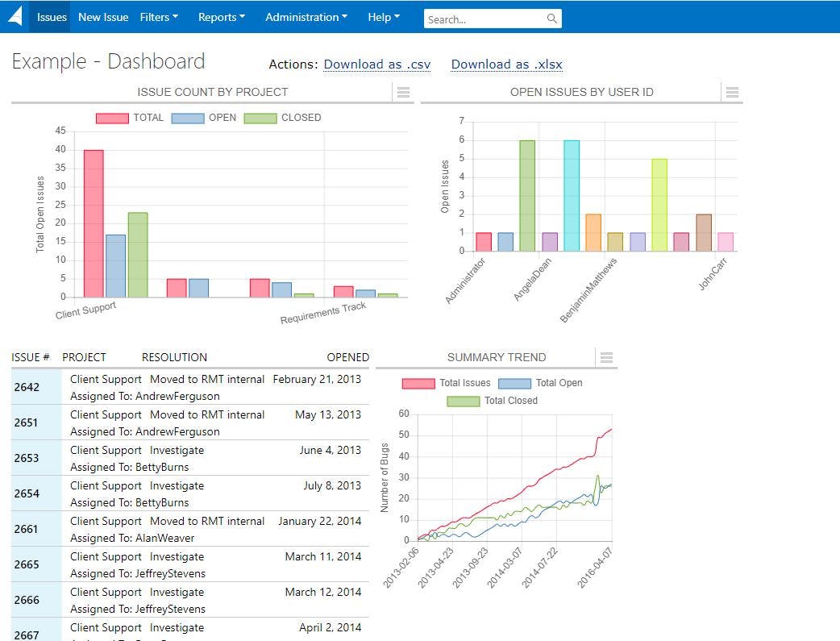
Task: Open issue 2654
Action: point(27,493)
